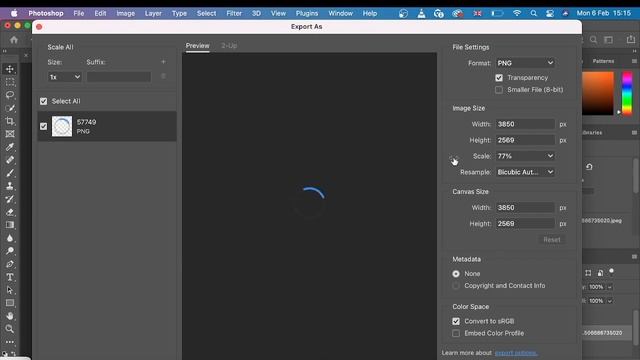The width and height of the screenshot is (640, 360).
Task: Open the Filter menu
Action: (234, 13)
